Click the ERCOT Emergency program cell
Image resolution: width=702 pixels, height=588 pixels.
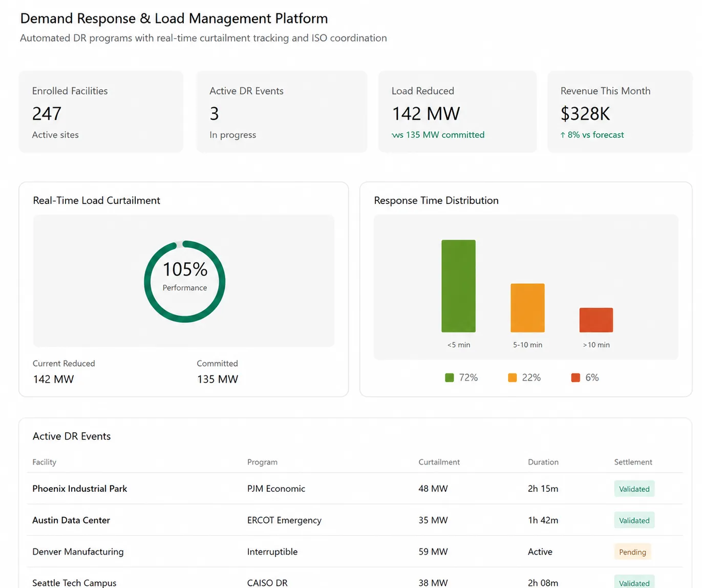click(284, 520)
